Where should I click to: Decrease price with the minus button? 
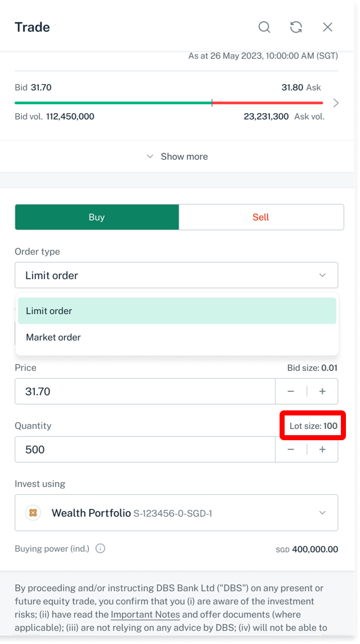click(x=291, y=391)
